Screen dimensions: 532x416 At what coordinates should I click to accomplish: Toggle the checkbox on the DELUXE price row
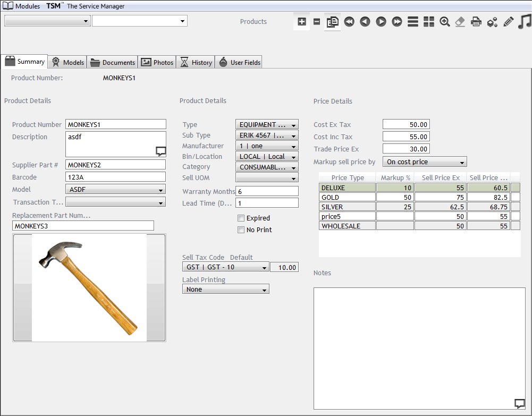(515, 188)
